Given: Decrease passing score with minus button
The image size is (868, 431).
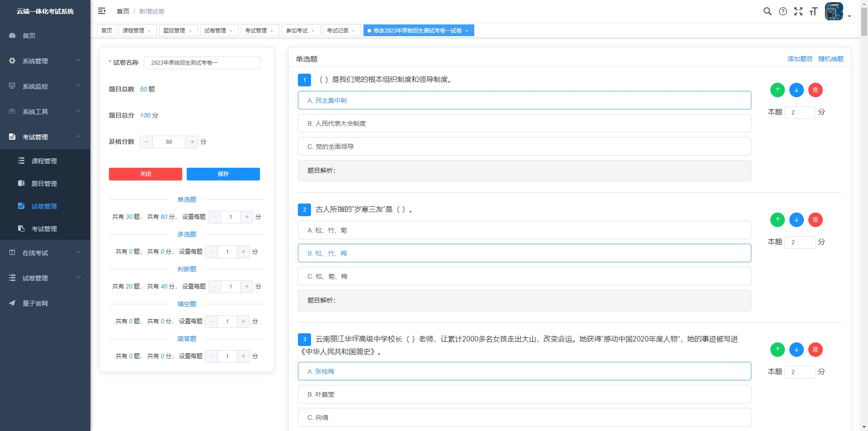Looking at the screenshot, I should pyautogui.click(x=146, y=142).
